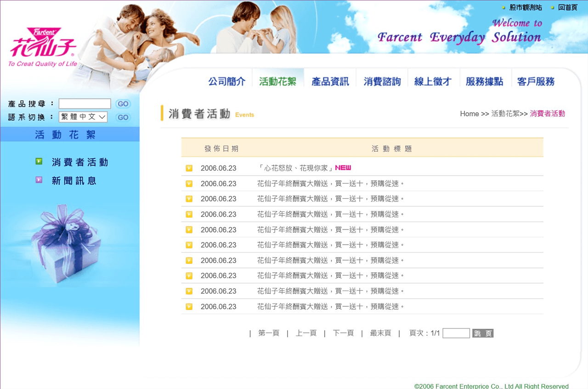Click green arrow icon beside 消費者活動
The height and width of the screenshot is (389, 588).
39,161
